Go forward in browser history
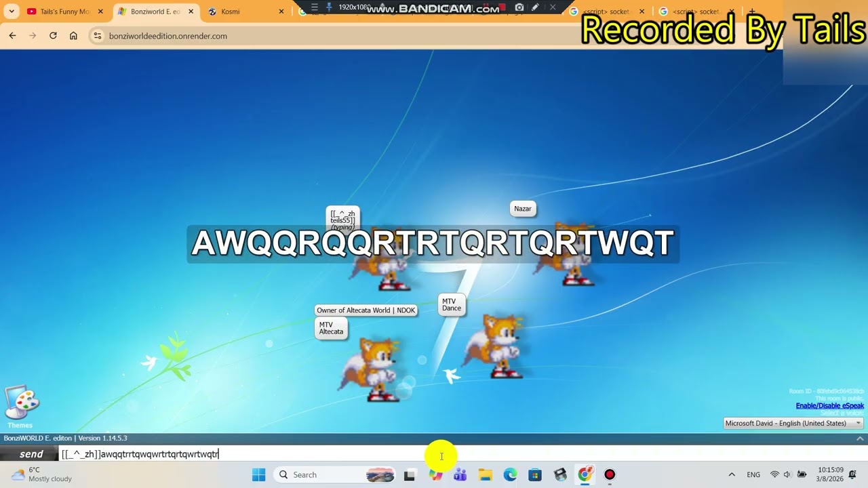Screen dimensions: 868x488 pyautogui.click(x=33, y=36)
